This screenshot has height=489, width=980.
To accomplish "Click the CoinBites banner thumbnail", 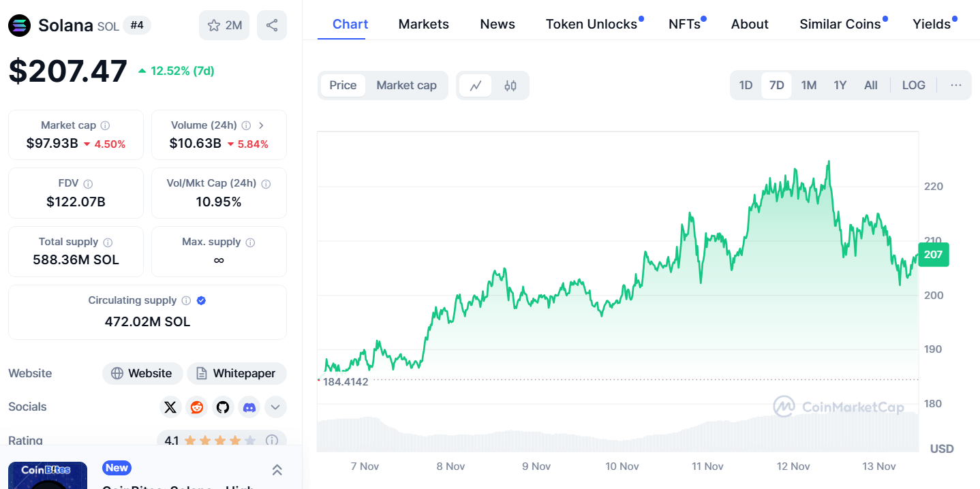I will 48,475.
